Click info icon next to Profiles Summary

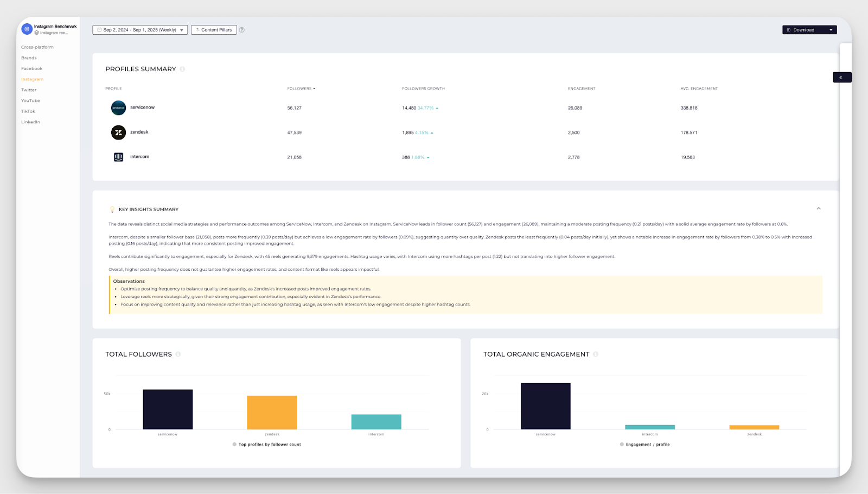(x=182, y=69)
